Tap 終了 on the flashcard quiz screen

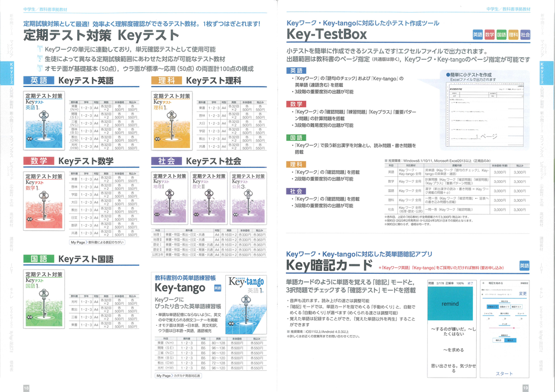click(471, 283)
